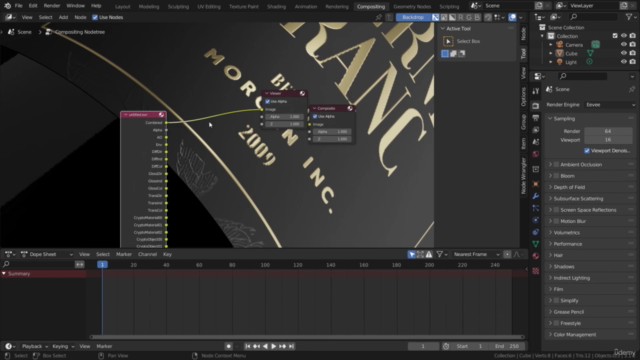
Task: Open the Render menu
Action: coord(52,6)
